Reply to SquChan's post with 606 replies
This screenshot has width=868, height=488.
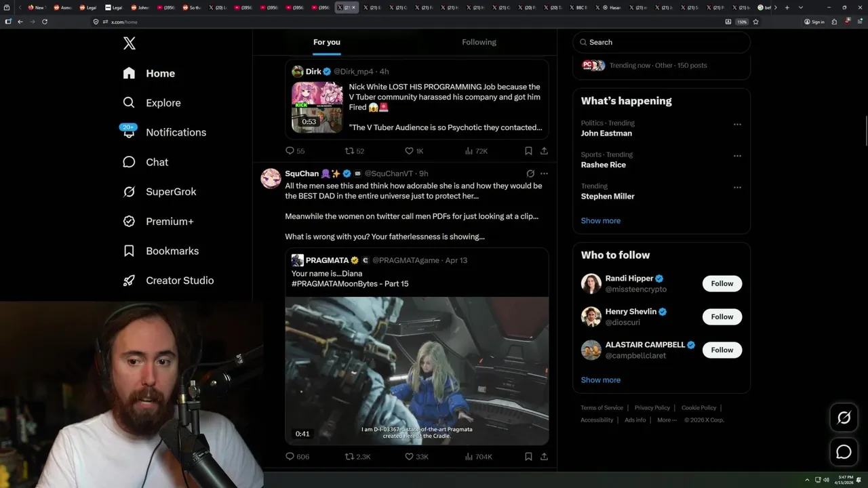[x=297, y=457]
